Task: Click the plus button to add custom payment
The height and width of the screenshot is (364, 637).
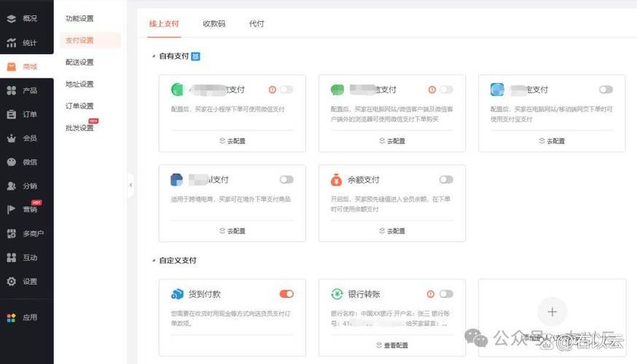Action: (552, 312)
